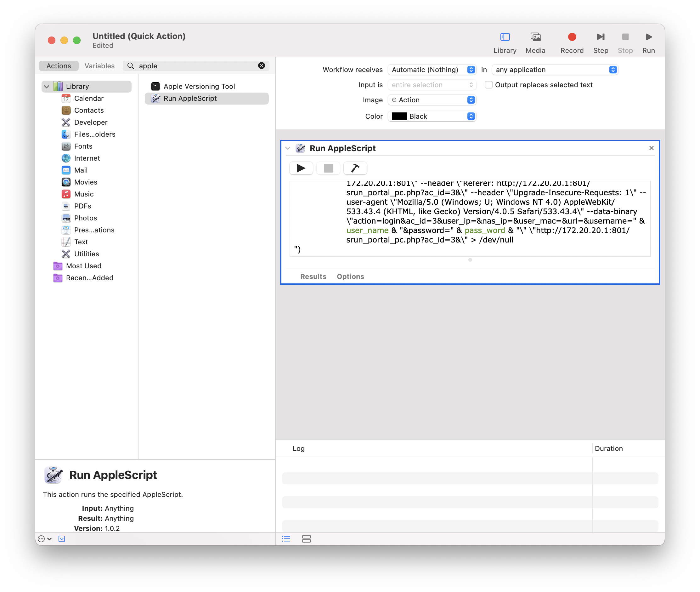Toggle the description pane checkbox icon
The image size is (700, 592).
(62, 539)
